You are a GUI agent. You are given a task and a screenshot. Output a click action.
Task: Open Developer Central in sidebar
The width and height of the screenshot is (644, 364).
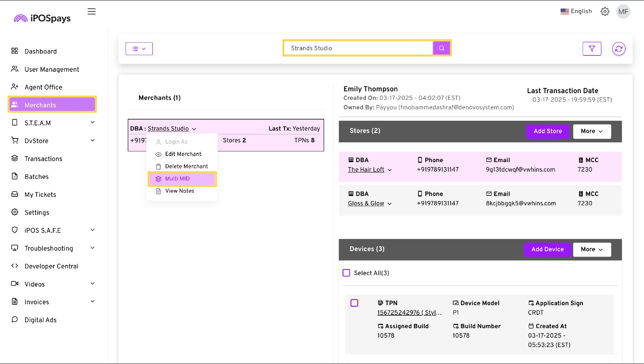point(51,266)
